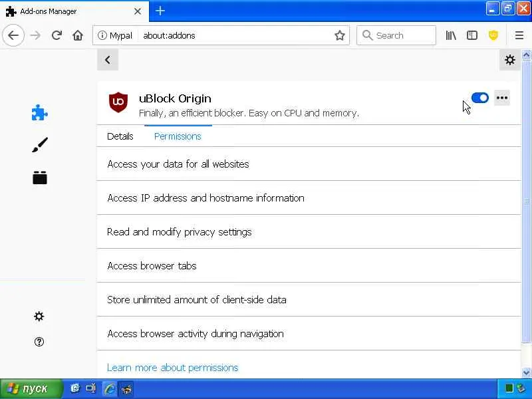Return to the add-ons list via back chevron

[x=108, y=60]
